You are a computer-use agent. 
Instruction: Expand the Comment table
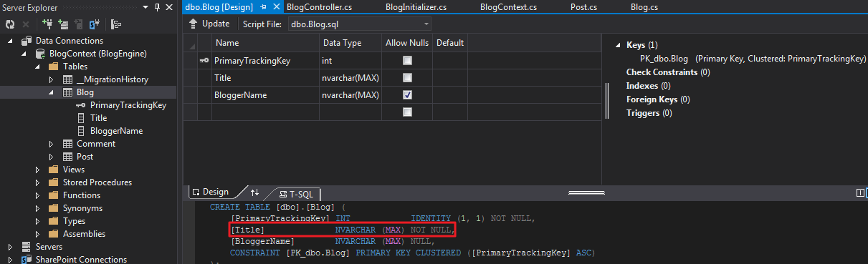coord(51,144)
